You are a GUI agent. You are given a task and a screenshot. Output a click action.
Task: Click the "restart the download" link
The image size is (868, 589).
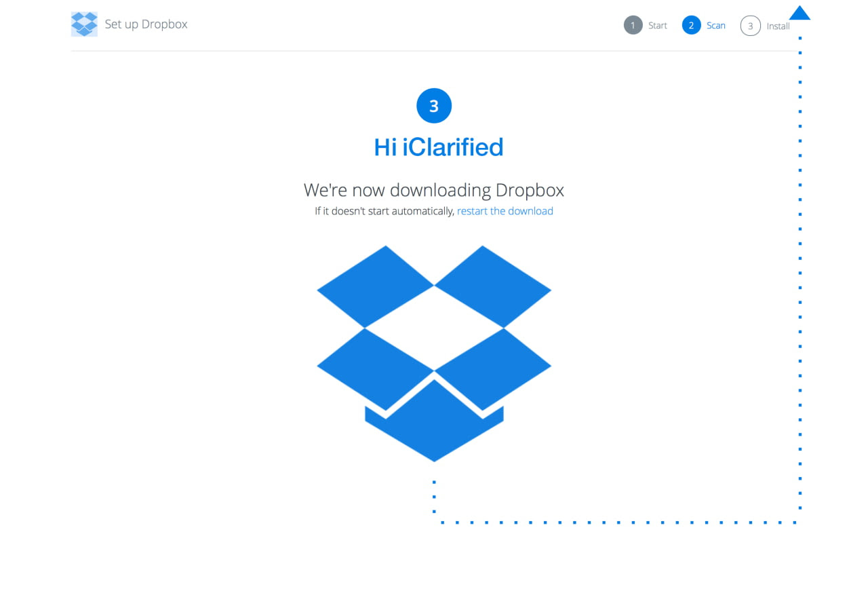point(505,211)
